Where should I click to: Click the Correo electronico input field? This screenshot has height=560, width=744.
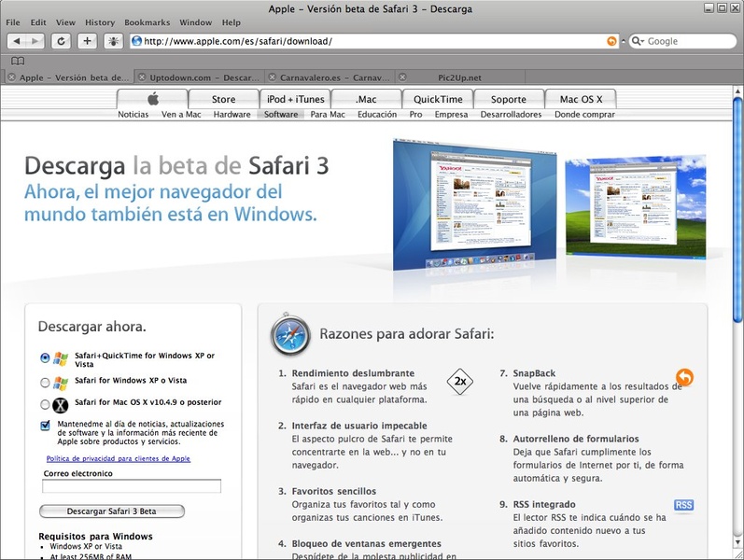[132, 486]
